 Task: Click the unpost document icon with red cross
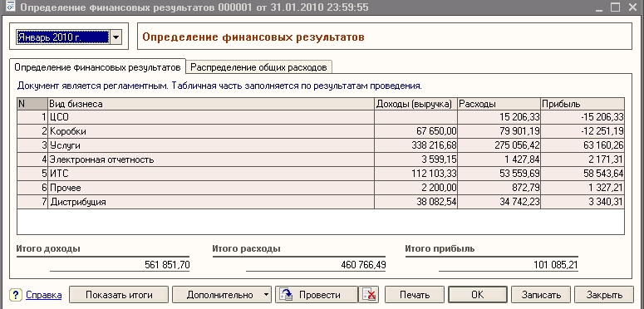pos(368,295)
